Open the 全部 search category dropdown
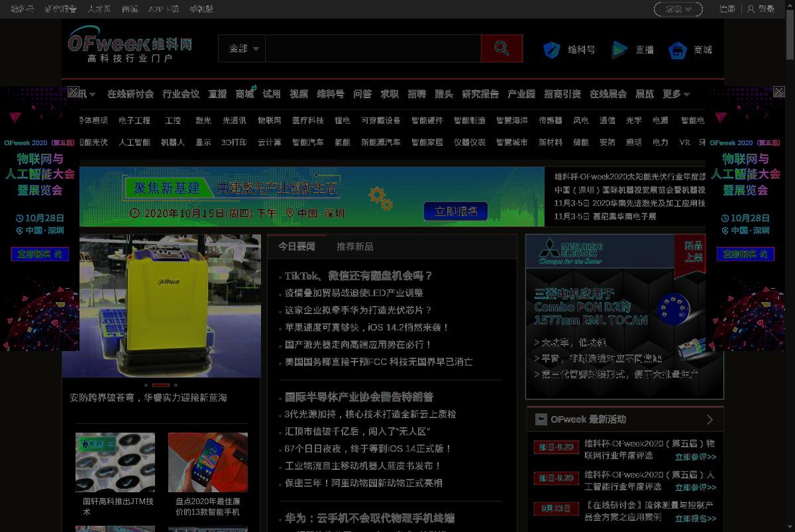This screenshot has width=795, height=532. (244, 48)
